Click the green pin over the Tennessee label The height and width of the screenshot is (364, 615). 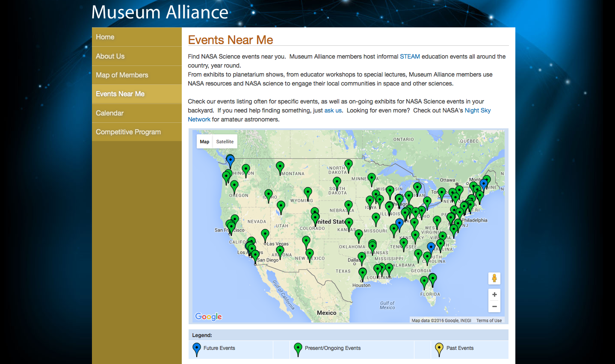404,245
